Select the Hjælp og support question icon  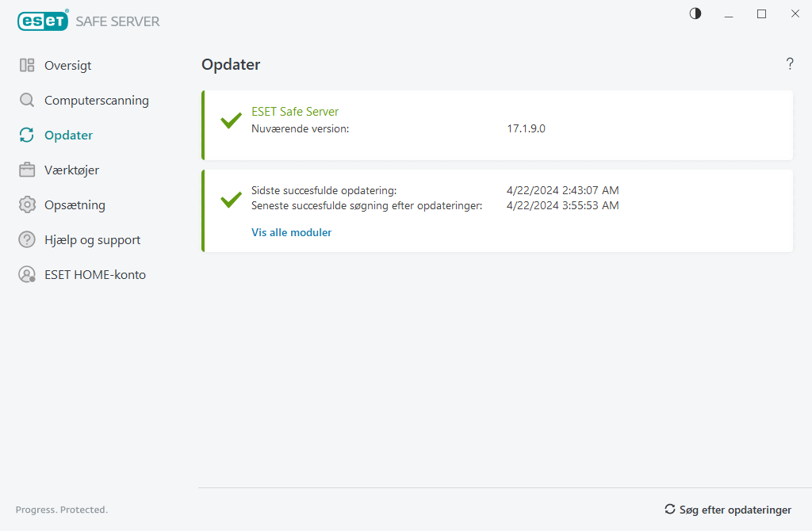[26, 239]
